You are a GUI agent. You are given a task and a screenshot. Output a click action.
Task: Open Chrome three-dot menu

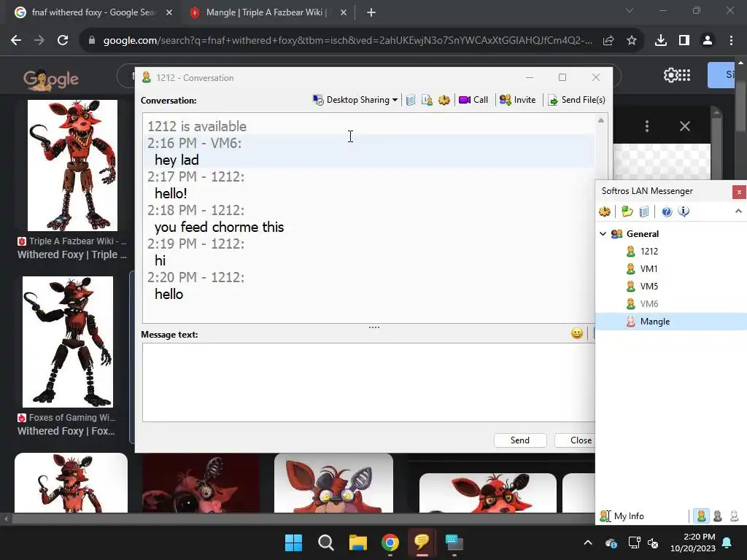click(x=731, y=41)
